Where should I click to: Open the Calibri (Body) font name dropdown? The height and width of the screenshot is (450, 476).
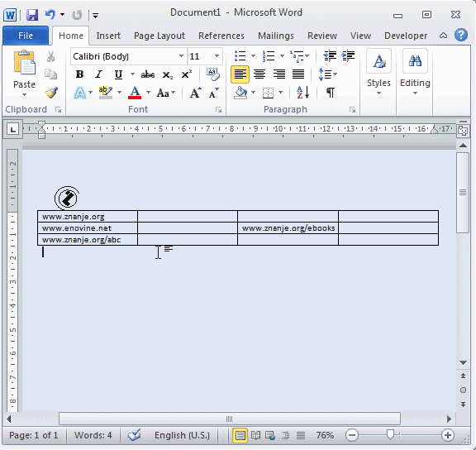click(x=181, y=56)
